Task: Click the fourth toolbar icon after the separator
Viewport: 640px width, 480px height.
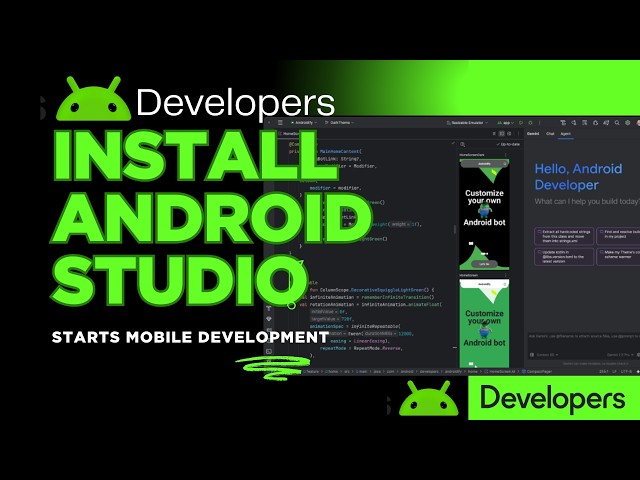Action: [x=596, y=122]
